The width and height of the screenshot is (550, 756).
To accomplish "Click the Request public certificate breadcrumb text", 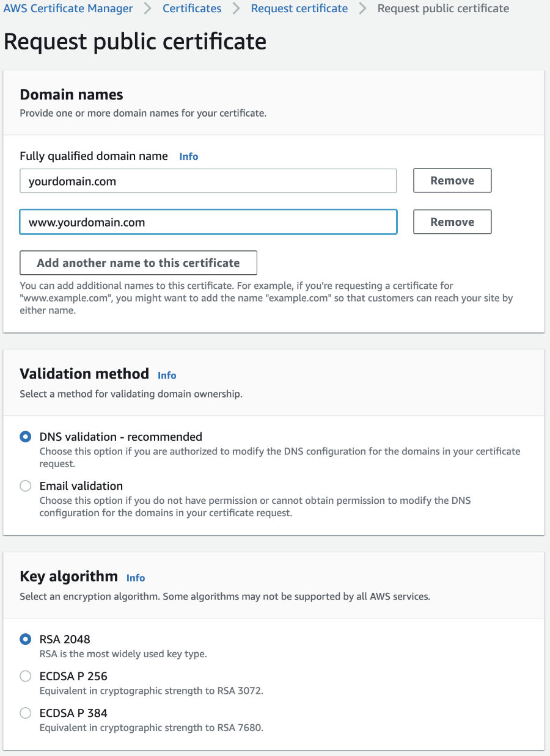I will click(x=443, y=9).
